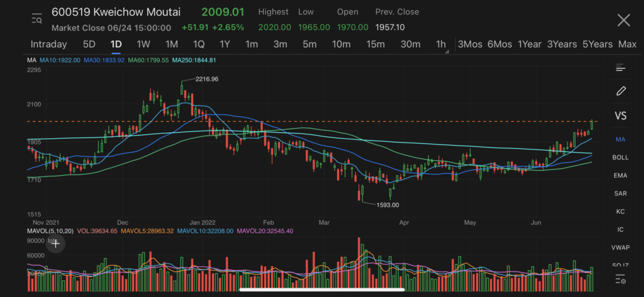Select the 1m one-minute interval tab
This screenshot has height=297, width=644.
(252, 45)
